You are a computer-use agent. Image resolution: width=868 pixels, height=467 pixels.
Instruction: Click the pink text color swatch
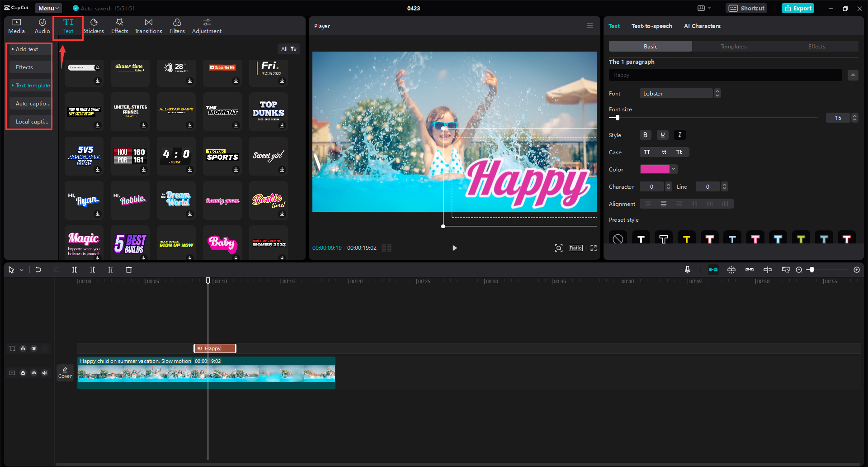[655, 169]
